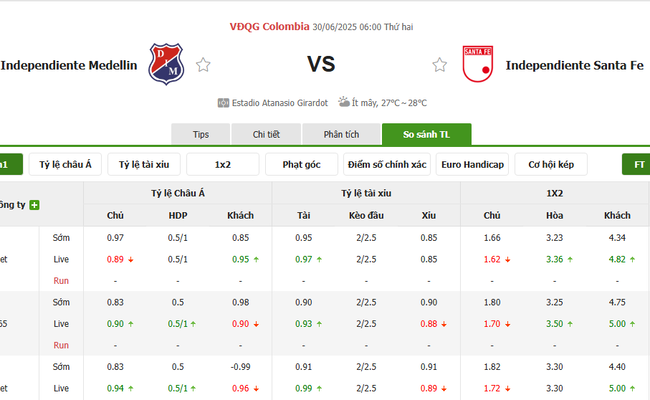Click the cloudy weather icon

click(x=343, y=102)
